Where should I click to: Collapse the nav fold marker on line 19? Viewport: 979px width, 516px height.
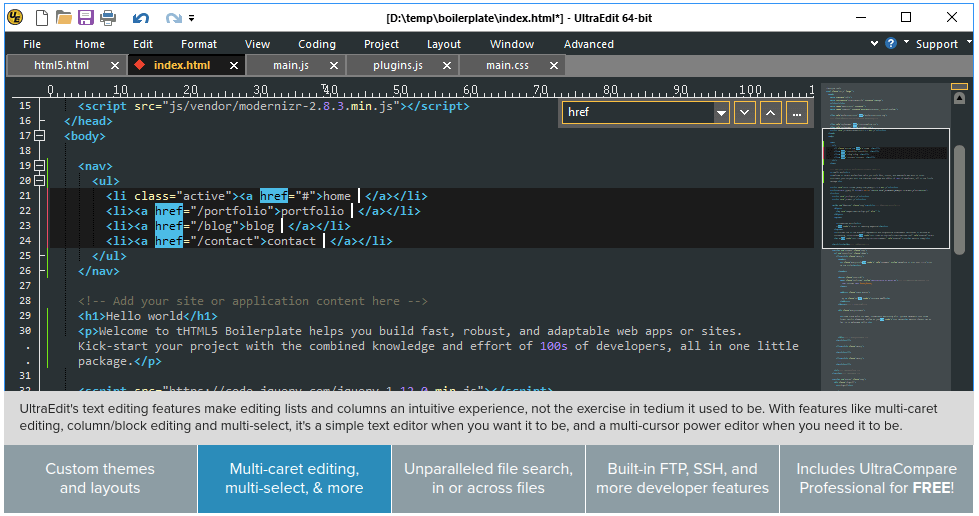(x=39, y=166)
